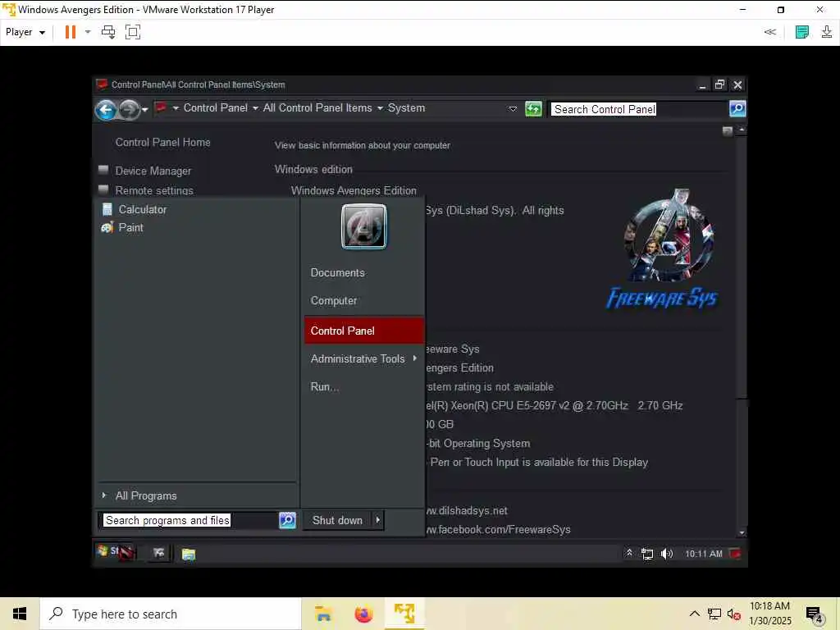Click the System breadcrumb segment
Screen dimensions: 840x630
(x=406, y=108)
